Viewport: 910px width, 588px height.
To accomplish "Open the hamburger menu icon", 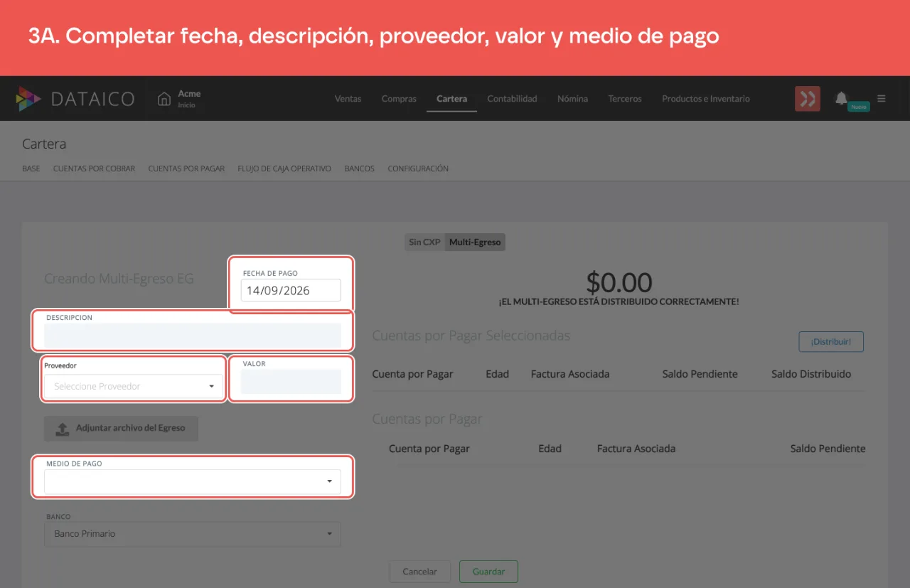I will tap(882, 99).
